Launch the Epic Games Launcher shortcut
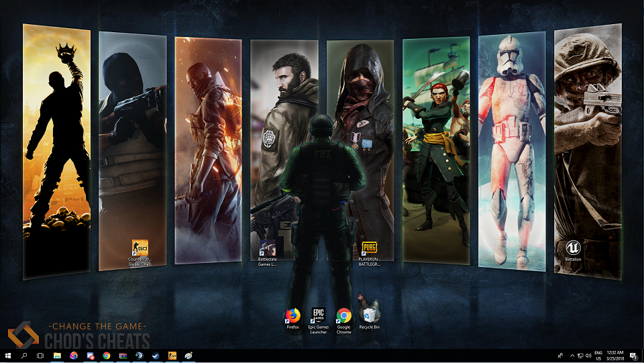This screenshot has width=644, height=363. [x=318, y=321]
